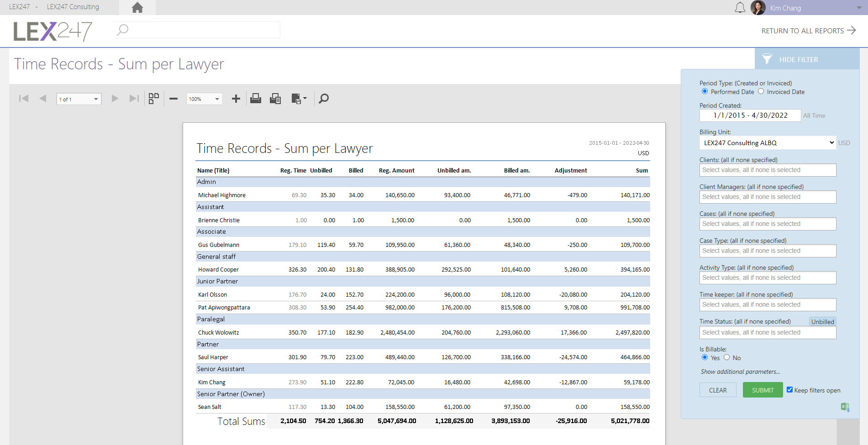Click the Adjustment column header
This screenshot has width=868, height=445.
pos(571,170)
